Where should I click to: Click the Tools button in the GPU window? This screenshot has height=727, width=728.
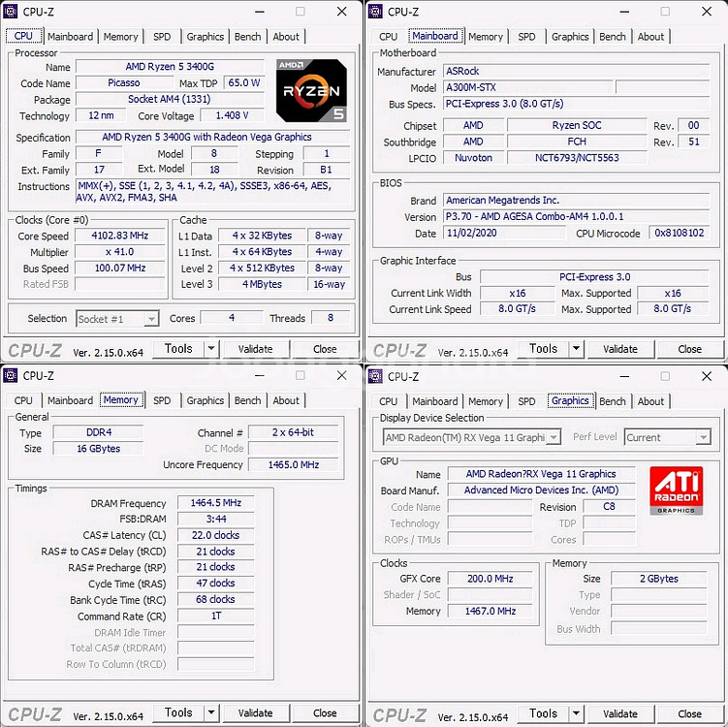[x=543, y=713]
